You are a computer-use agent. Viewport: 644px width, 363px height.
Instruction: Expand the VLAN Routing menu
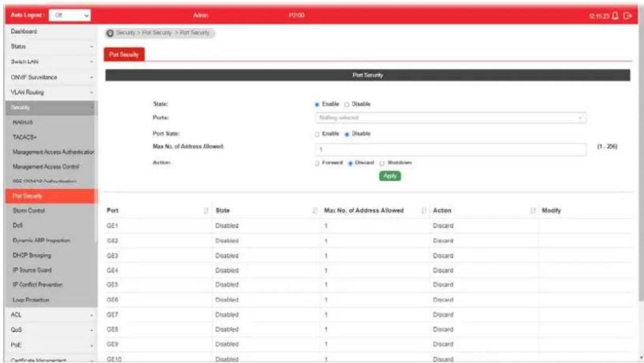tap(51, 92)
